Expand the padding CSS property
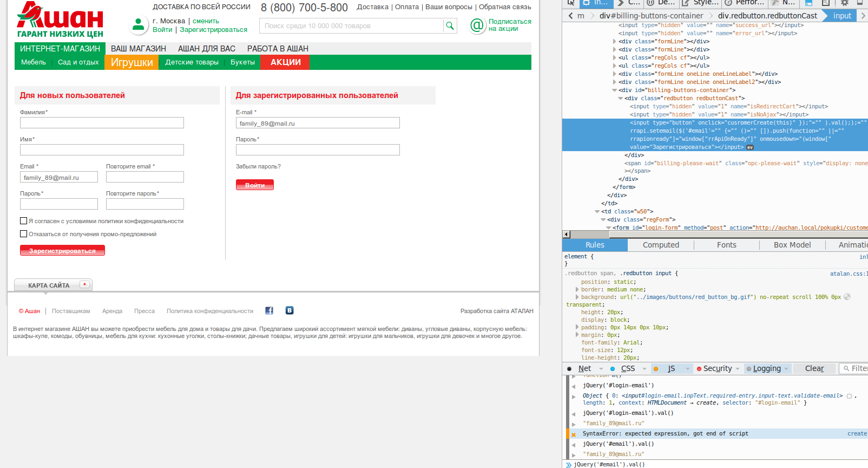The height and width of the screenshot is (468, 868). coord(577,327)
